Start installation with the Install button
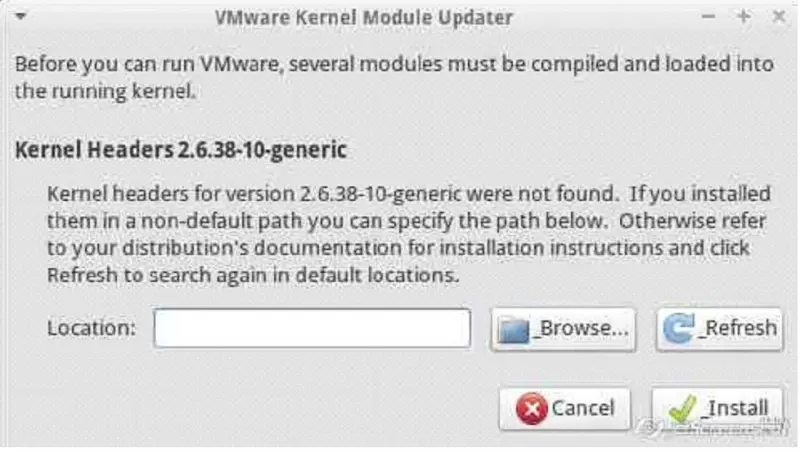The width and height of the screenshot is (800, 452). [717, 409]
